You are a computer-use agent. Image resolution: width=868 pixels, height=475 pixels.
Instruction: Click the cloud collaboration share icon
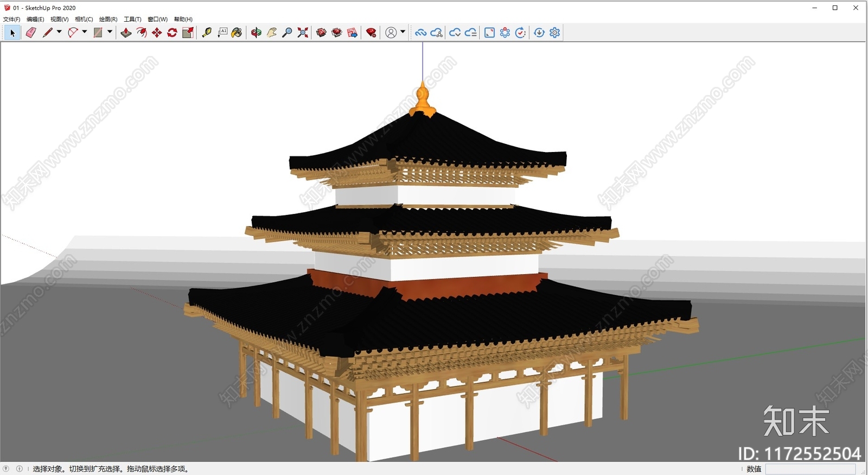pos(437,33)
